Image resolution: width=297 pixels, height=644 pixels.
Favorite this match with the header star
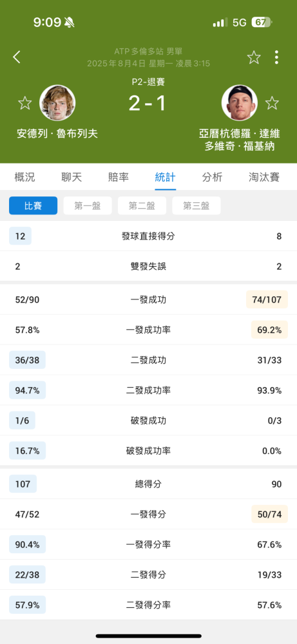(x=254, y=57)
